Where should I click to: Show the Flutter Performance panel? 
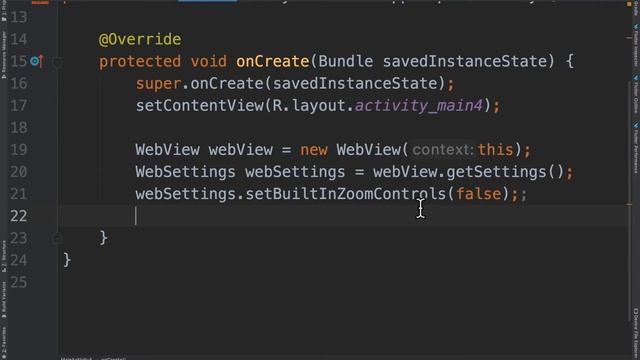(x=636, y=147)
